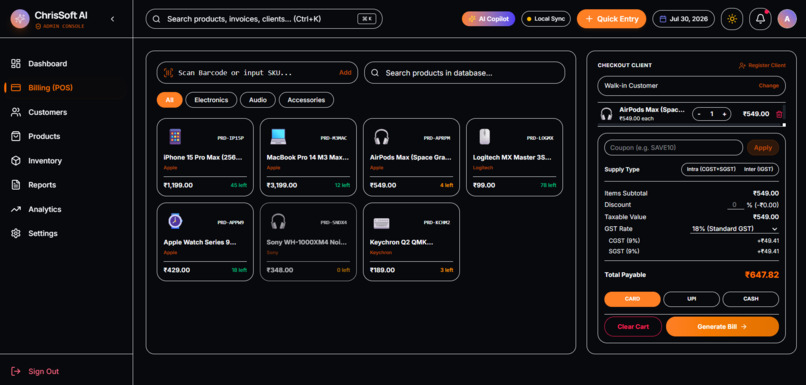
Task: Click the AirPods Max headphones product icon
Action: (x=381, y=137)
